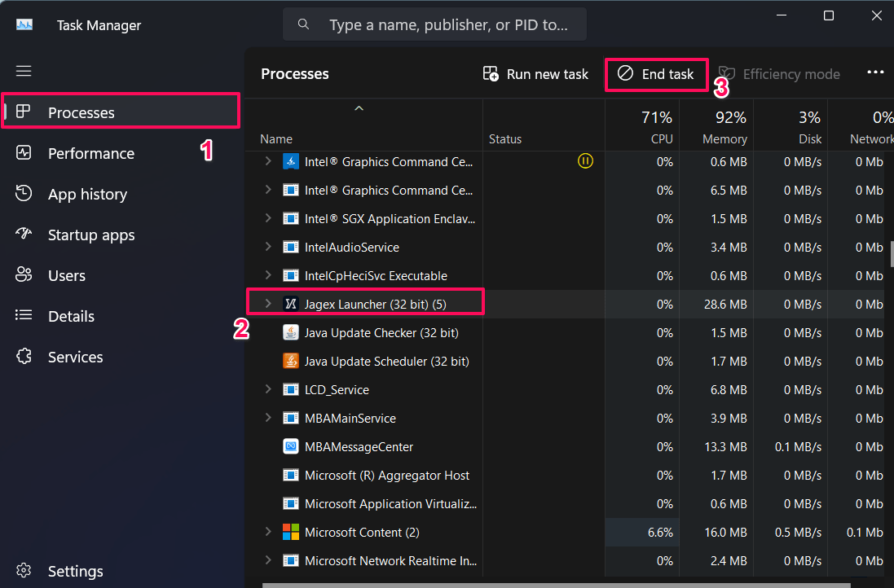
Task: Click the IntelAudioService process icon
Action: click(x=291, y=247)
